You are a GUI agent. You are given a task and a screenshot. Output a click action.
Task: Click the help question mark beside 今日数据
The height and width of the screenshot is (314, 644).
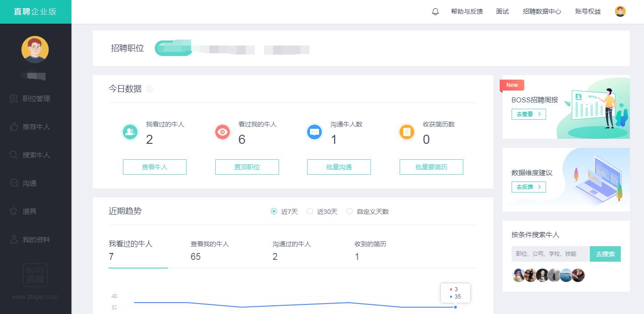click(149, 89)
